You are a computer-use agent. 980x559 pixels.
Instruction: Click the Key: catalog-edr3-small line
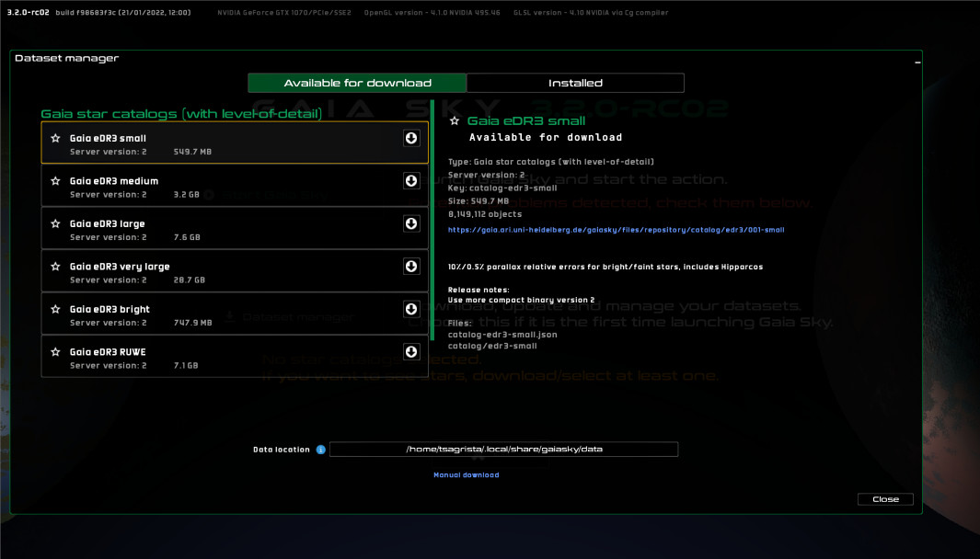click(502, 188)
